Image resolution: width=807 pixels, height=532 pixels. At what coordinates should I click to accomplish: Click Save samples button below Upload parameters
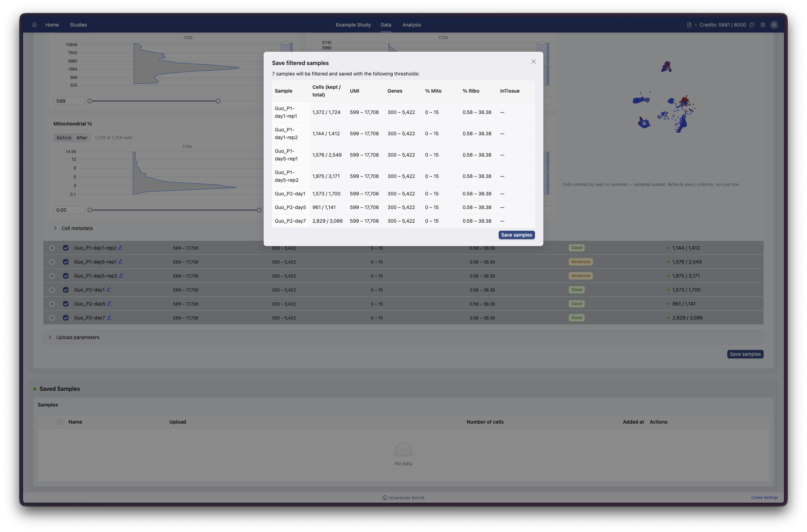pyautogui.click(x=745, y=354)
